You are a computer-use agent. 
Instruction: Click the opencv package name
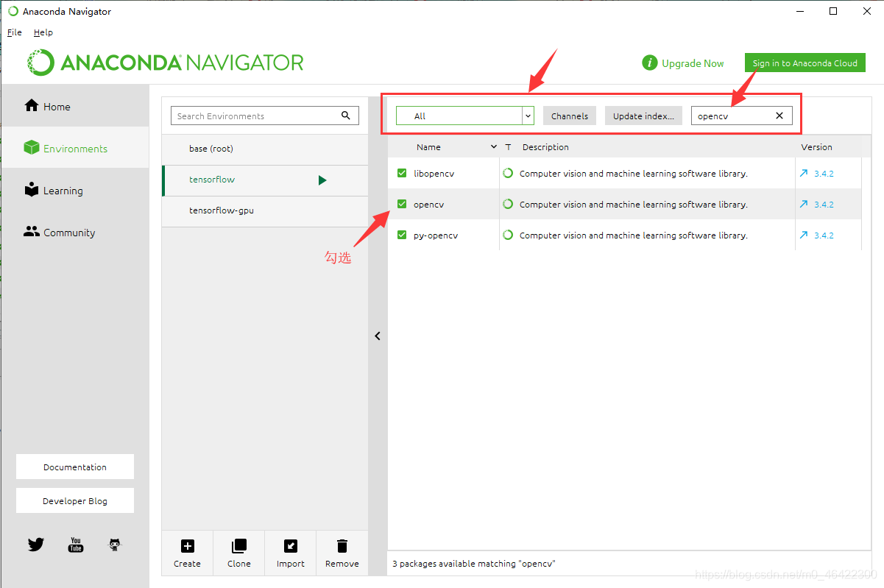[x=428, y=205]
